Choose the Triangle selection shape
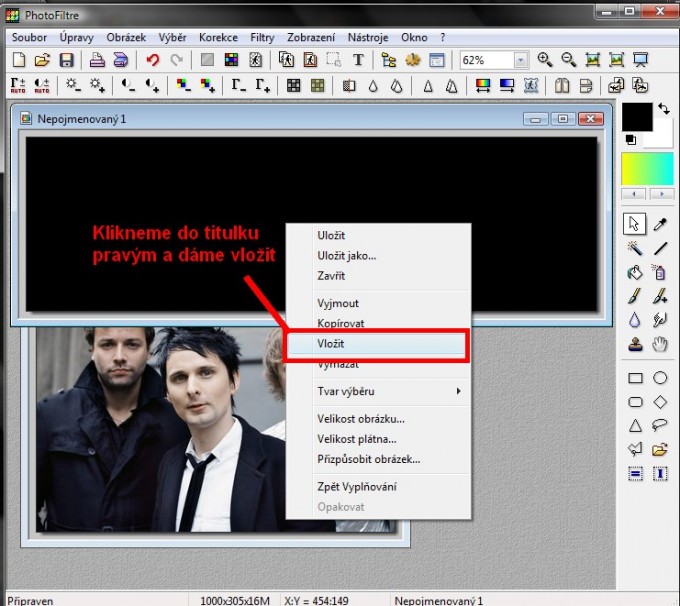680x606 pixels. 635,426
